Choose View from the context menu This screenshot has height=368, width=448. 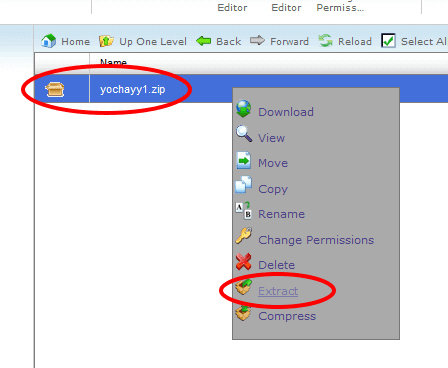click(x=272, y=138)
